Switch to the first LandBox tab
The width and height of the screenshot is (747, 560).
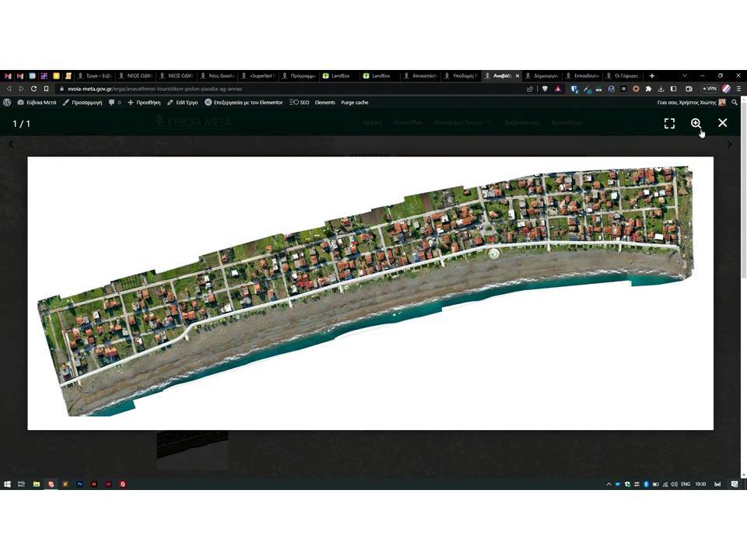tap(339, 75)
